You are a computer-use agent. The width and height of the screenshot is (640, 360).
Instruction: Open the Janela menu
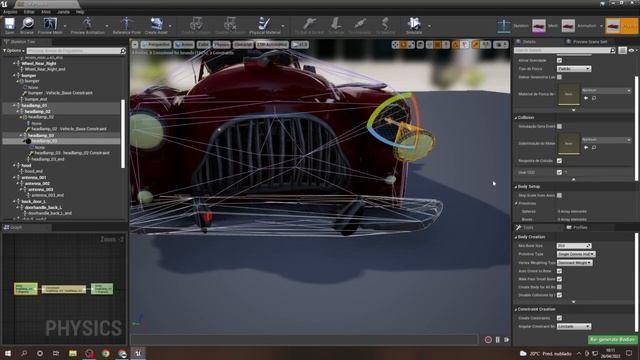pyautogui.click(x=63, y=12)
